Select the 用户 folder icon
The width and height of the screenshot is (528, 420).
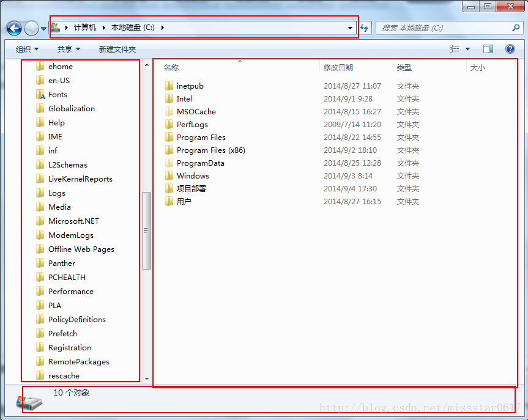tap(169, 201)
